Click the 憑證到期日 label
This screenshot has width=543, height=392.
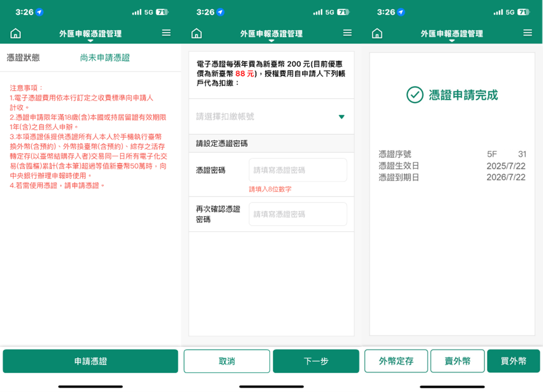pyautogui.click(x=399, y=177)
